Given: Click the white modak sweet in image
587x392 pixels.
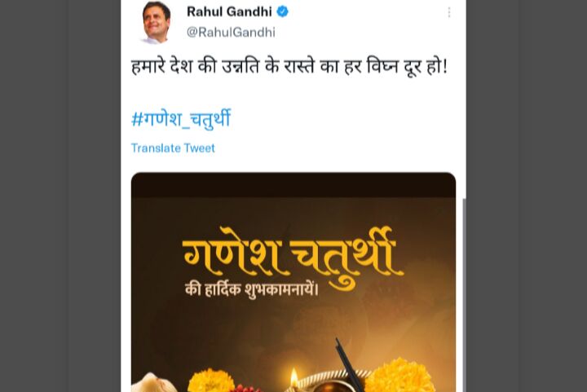Looking at the screenshot, I should (x=151, y=383).
